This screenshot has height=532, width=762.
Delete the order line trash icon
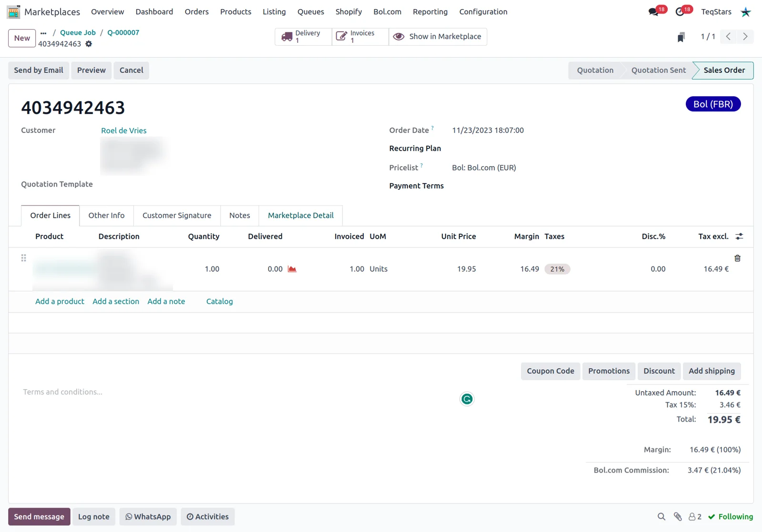(x=737, y=258)
